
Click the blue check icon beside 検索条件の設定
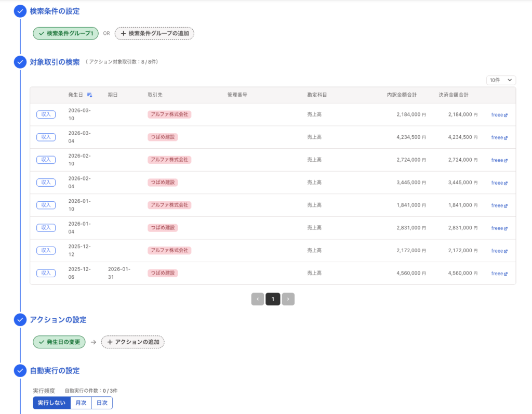coord(20,10)
